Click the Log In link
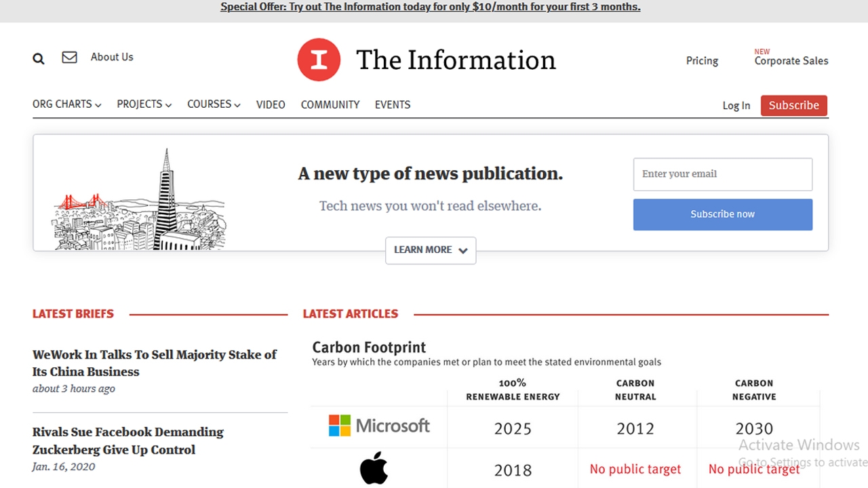Screen dimensions: 868x488 (736, 106)
